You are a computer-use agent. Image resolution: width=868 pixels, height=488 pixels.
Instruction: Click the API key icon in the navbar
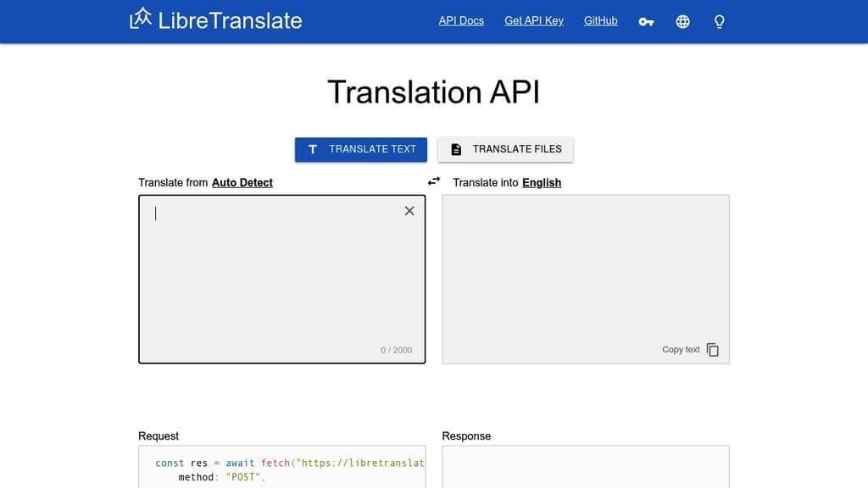[x=646, y=21]
